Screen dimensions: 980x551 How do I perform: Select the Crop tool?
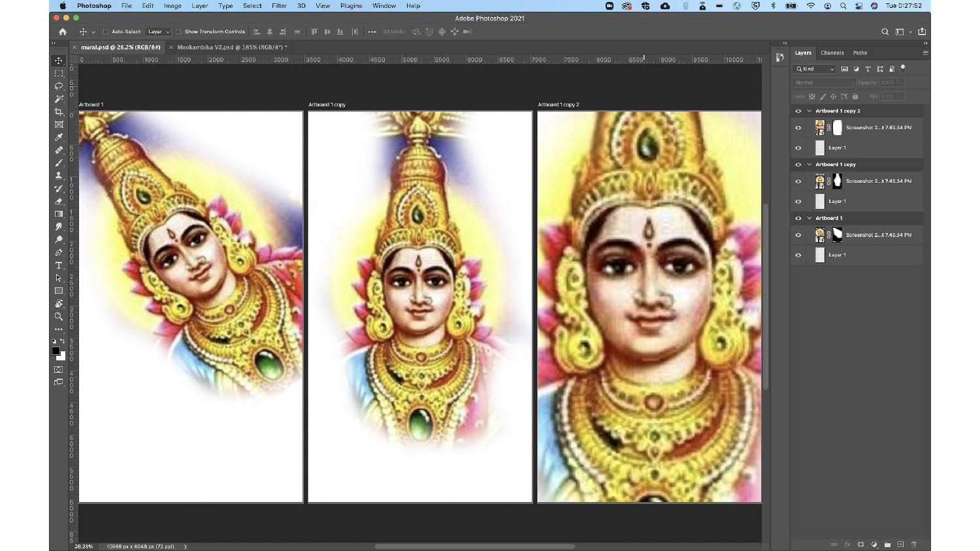tap(59, 112)
